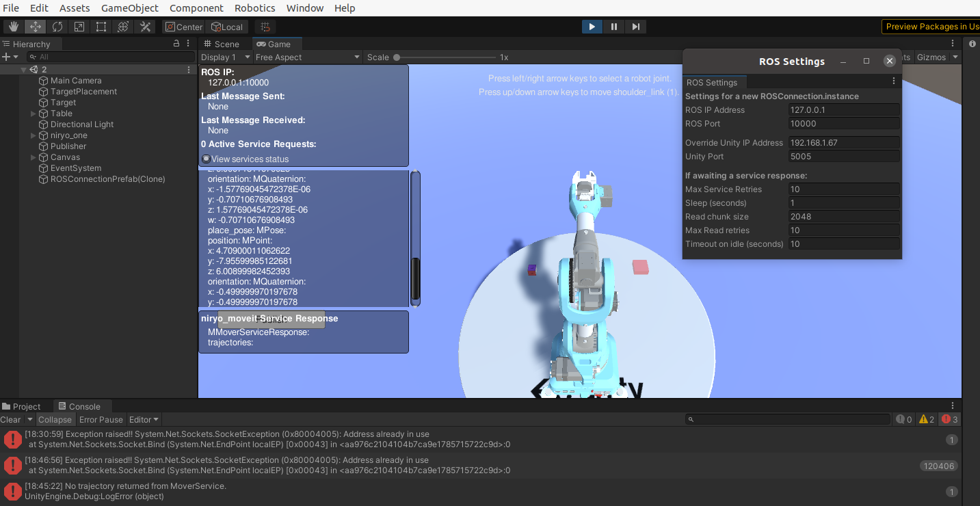980x506 pixels.
Task: Toggle Collapse in the Console toolbar
Action: [x=55, y=419]
